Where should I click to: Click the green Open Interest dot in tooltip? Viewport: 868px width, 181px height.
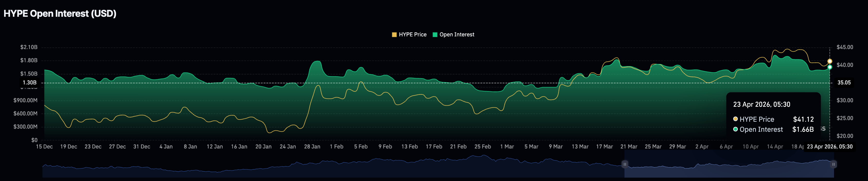736,129
